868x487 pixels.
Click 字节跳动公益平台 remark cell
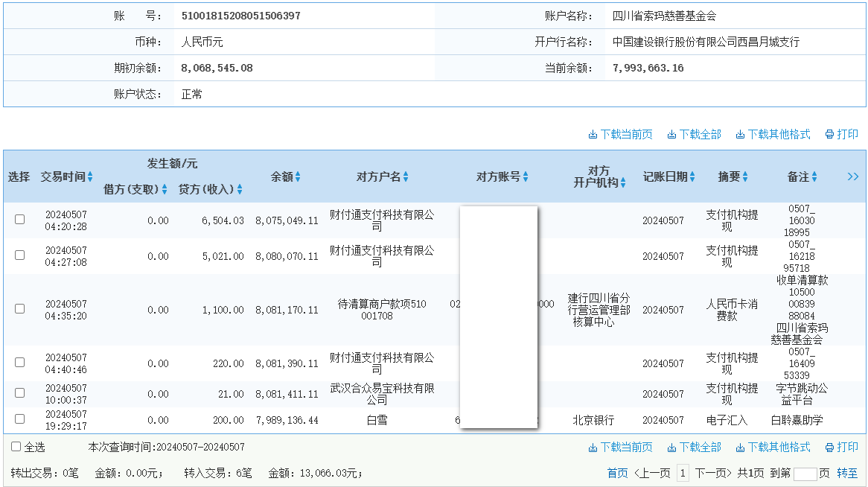tap(802, 394)
